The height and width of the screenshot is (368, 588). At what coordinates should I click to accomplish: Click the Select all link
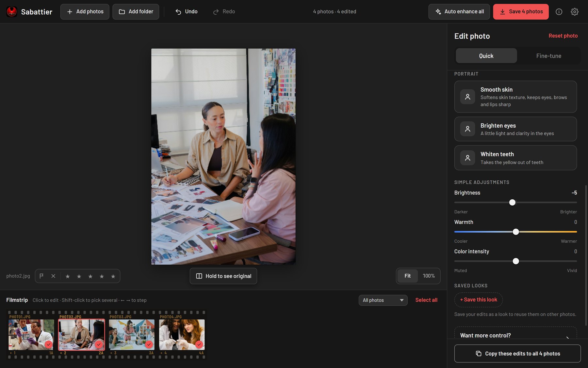click(x=426, y=300)
